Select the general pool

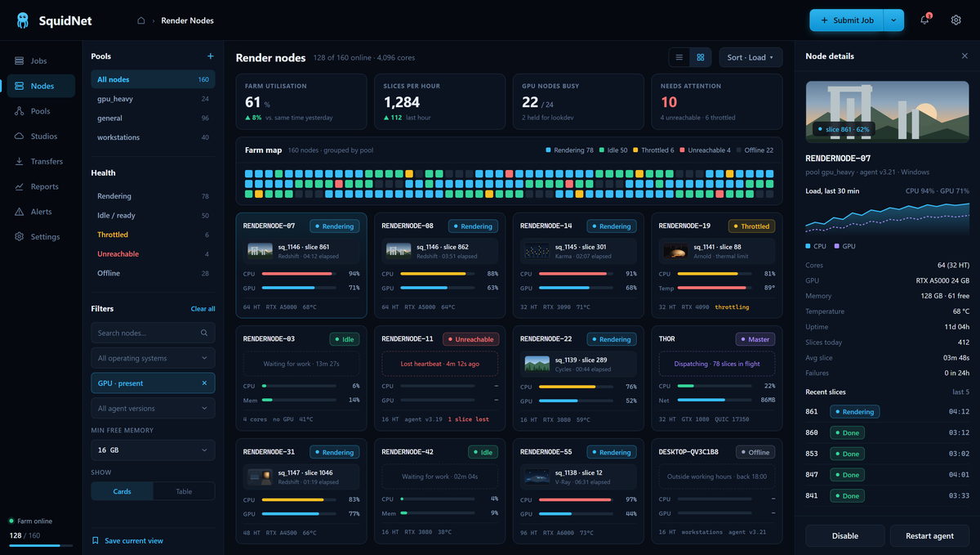[153, 119]
